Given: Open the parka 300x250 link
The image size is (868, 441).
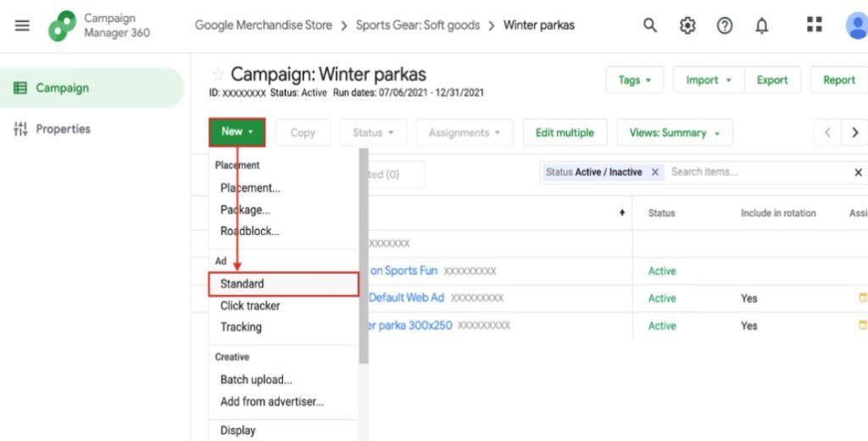Looking at the screenshot, I should coord(410,325).
